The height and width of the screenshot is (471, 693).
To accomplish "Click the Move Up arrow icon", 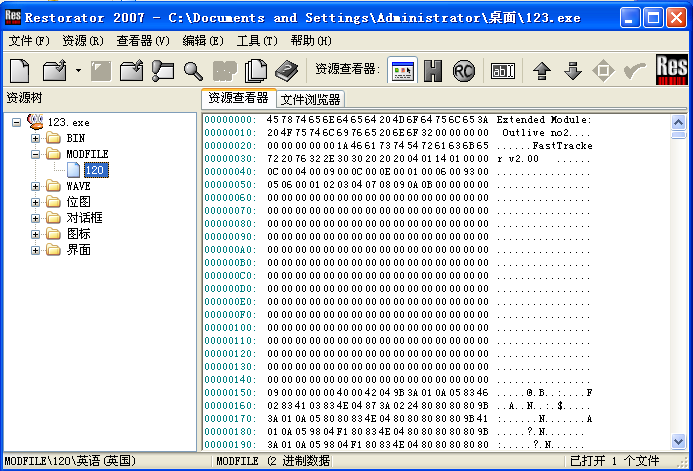I will 542,71.
